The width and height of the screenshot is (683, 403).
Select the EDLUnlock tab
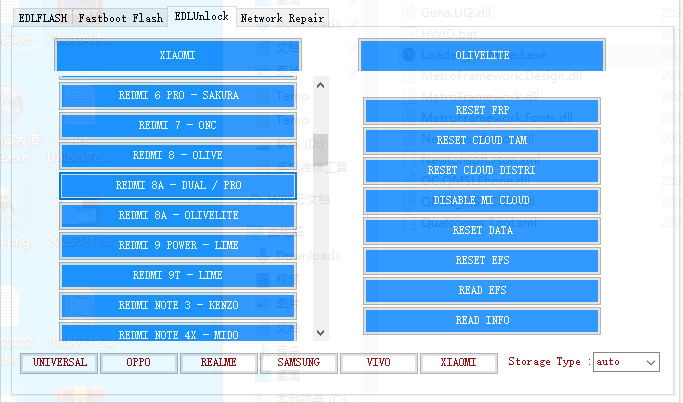pos(202,17)
